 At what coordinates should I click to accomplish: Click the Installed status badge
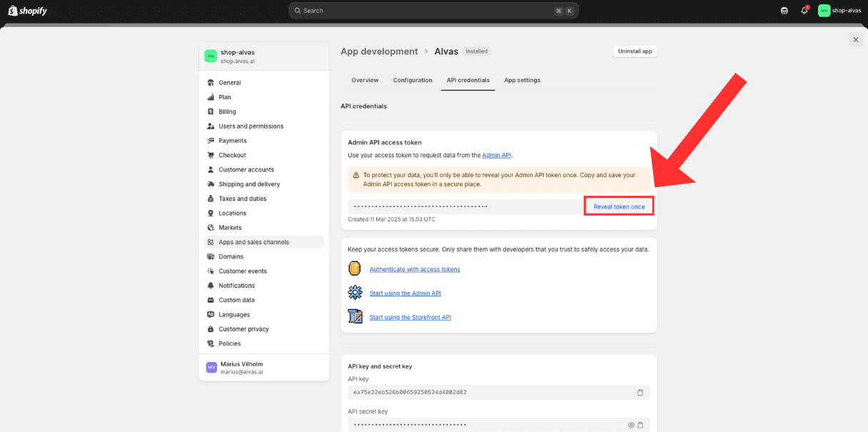(x=476, y=51)
